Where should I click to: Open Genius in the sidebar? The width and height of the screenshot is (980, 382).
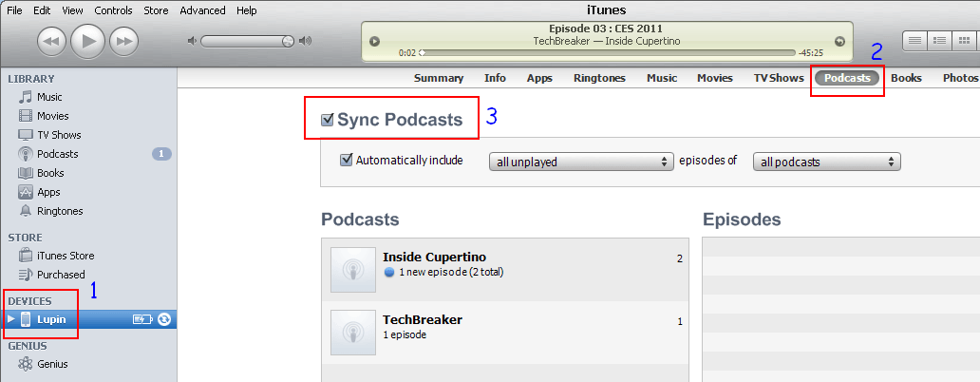click(x=52, y=364)
